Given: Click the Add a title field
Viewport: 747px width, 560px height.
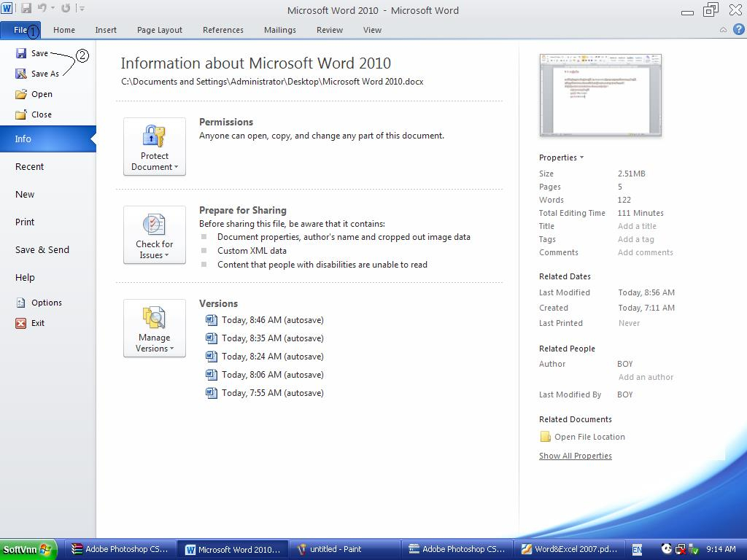Looking at the screenshot, I should (x=637, y=226).
